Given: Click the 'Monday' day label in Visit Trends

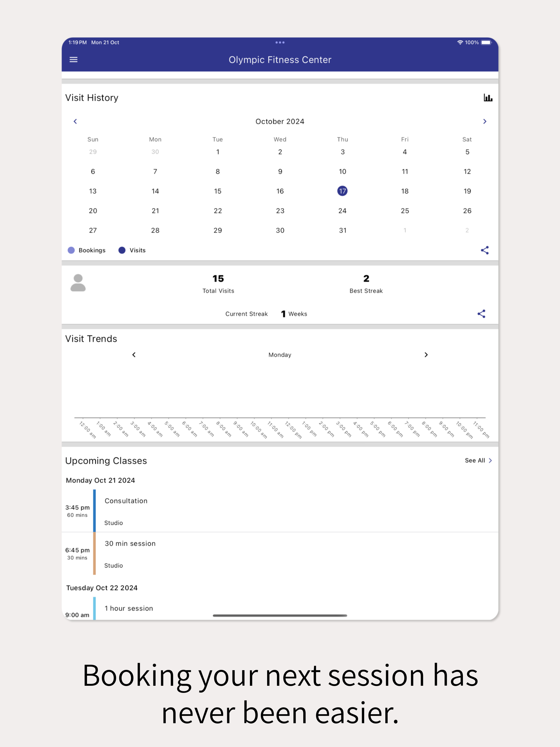Looking at the screenshot, I should tap(280, 355).
